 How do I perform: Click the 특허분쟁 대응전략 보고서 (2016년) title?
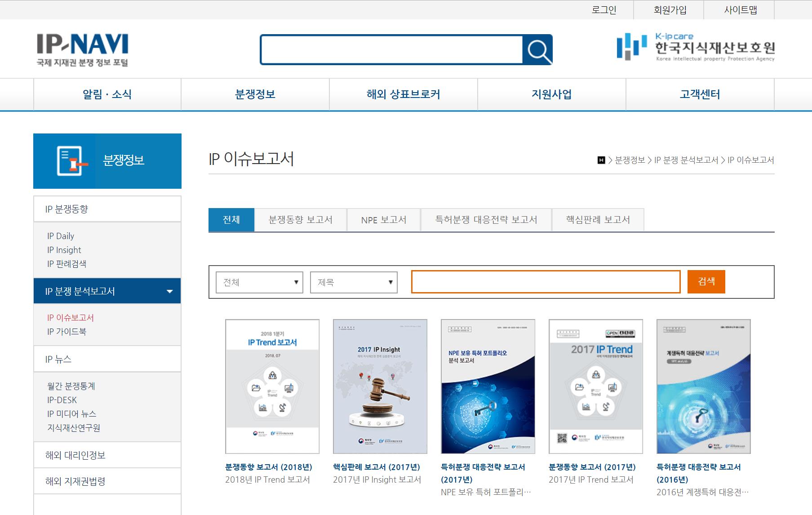click(699, 473)
